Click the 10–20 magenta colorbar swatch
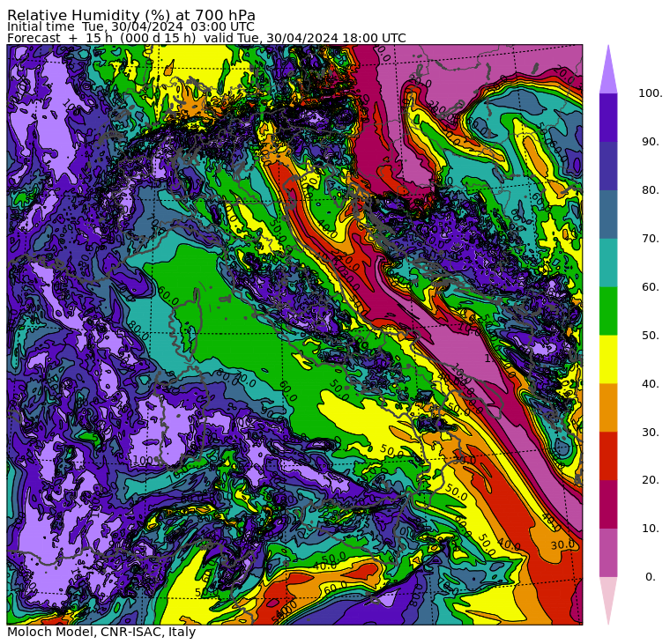 click(x=608, y=505)
